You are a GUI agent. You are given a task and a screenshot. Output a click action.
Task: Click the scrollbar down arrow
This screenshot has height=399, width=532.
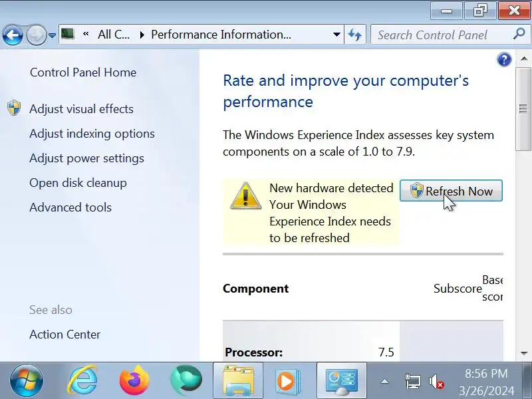point(524,353)
